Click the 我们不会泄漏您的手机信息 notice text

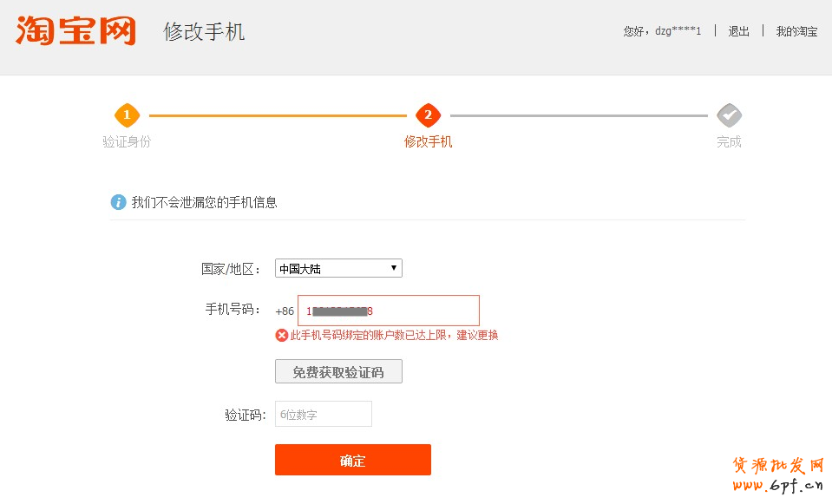pos(204,202)
